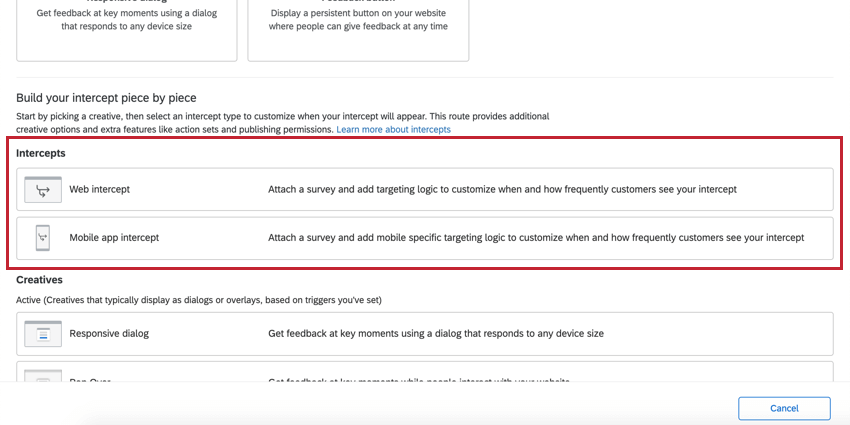Viewport: 850px width, 425px height.
Task: Click the Creatives section heading
Action: click(x=40, y=280)
